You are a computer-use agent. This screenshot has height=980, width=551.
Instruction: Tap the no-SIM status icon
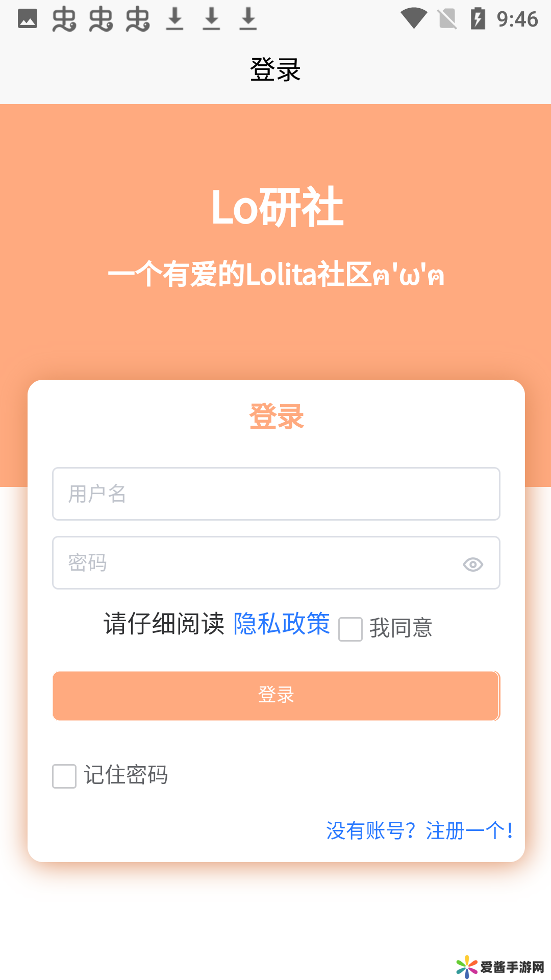tap(447, 19)
